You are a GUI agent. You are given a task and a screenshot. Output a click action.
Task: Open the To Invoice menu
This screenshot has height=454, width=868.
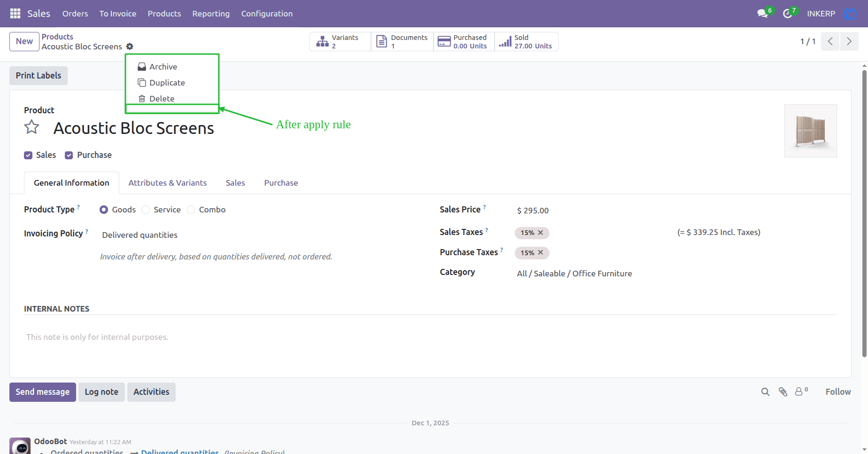(118, 14)
